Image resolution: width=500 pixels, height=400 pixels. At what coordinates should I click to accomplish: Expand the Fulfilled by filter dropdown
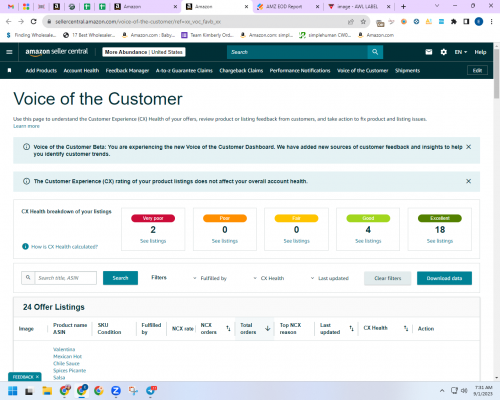pyautogui.click(x=210, y=278)
